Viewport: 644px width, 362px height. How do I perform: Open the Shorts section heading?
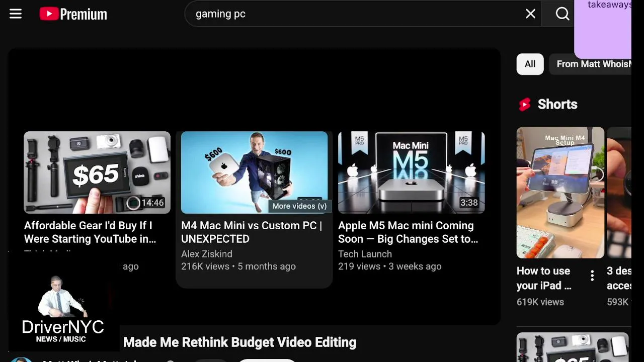[557, 104]
